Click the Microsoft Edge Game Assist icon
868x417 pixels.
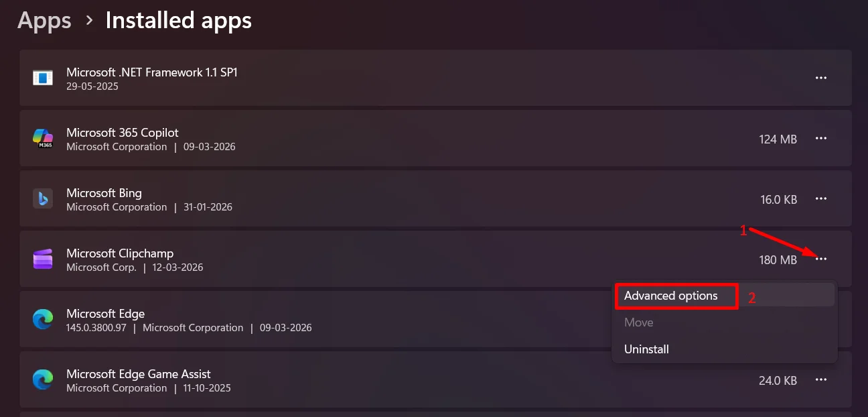coord(43,380)
